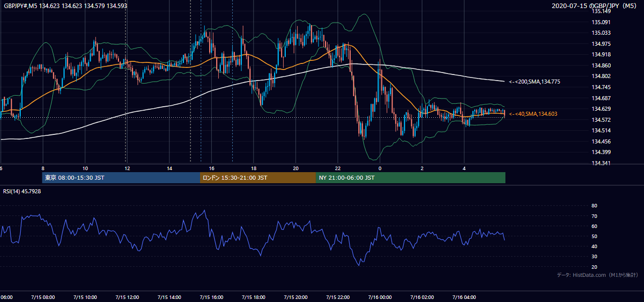The height and width of the screenshot is (302, 644).
Task: Click hour 0 tick under price chart
Action: click(x=380, y=169)
